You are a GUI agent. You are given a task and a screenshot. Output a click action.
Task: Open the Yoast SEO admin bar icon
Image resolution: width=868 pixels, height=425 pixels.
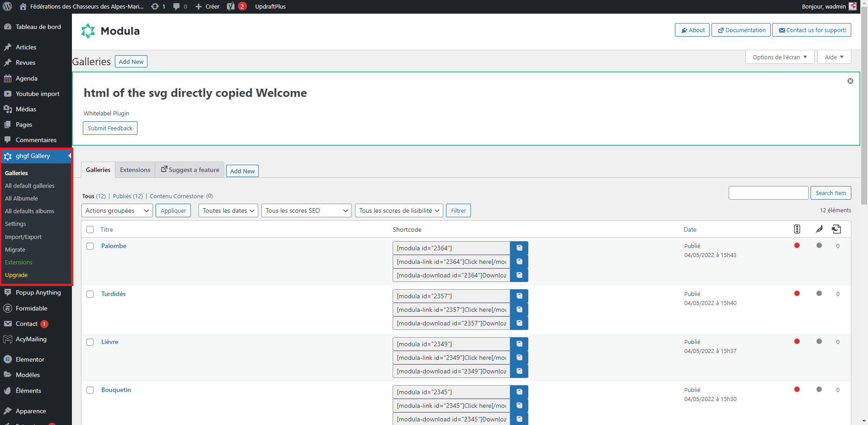tap(231, 6)
